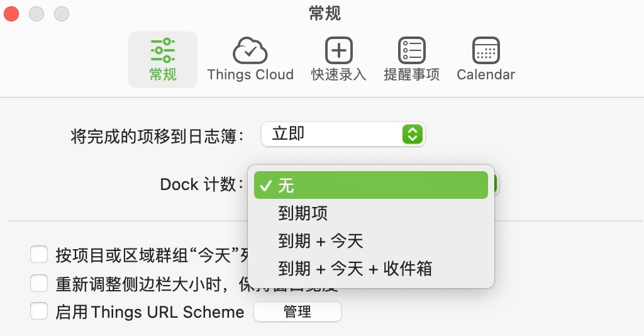Screen dimensions: 644x336
Task: Open the Things Cloud icon tab
Action: point(250,50)
